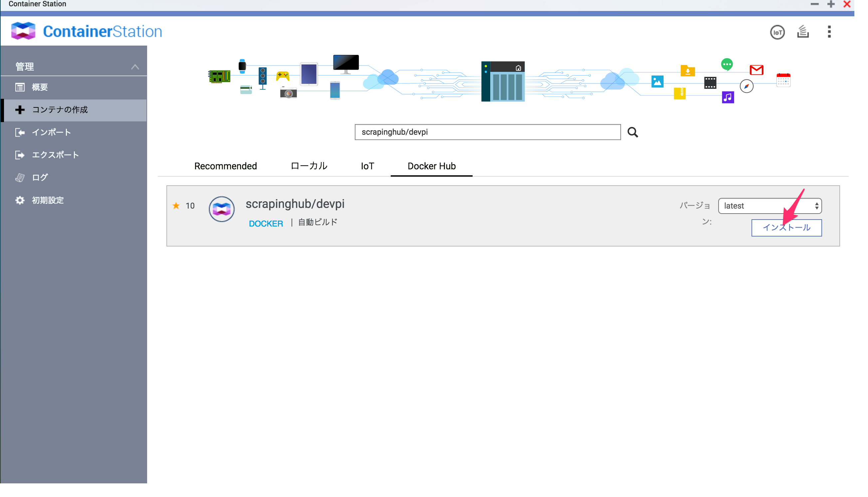Screen dimensions: 868x497
Task: Switch to the IoT tab
Action: tap(367, 166)
